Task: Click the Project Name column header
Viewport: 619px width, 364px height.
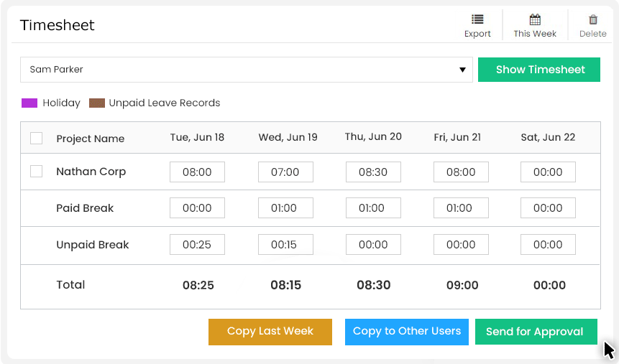Action: pos(91,139)
